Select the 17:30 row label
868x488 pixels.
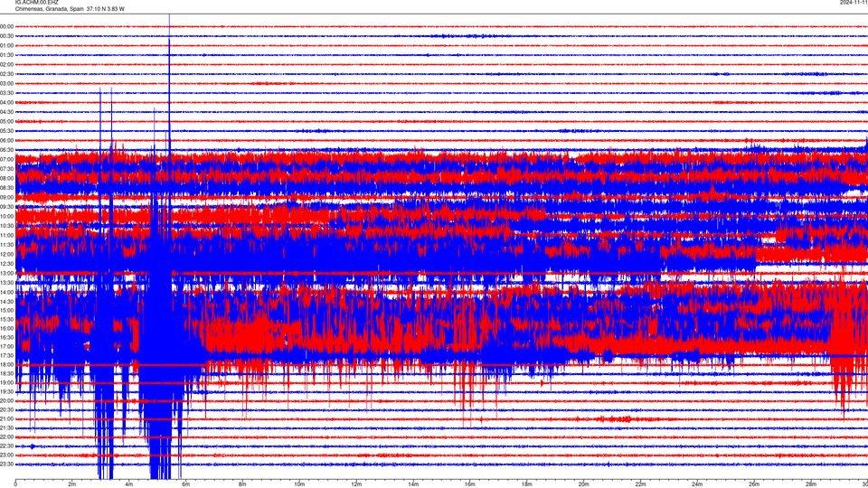[7, 355]
